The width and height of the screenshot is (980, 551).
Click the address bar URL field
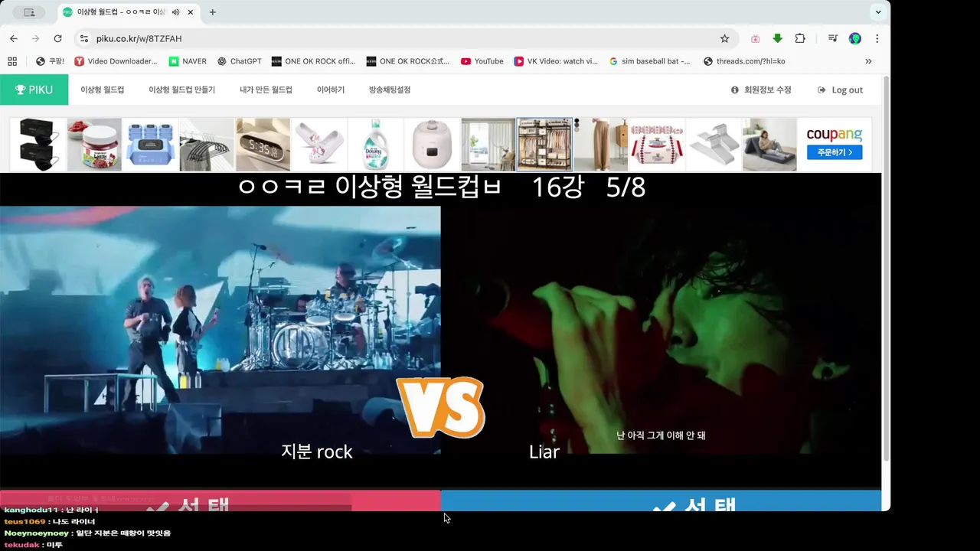click(x=406, y=38)
